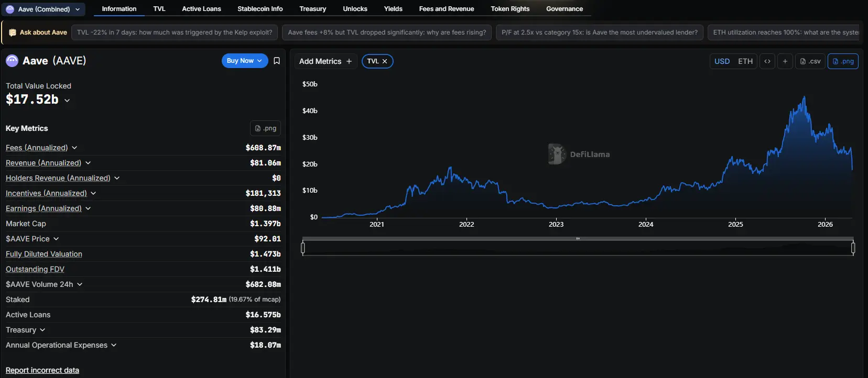Click the plus icon beside embed button
This screenshot has height=378, width=868.
785,61
